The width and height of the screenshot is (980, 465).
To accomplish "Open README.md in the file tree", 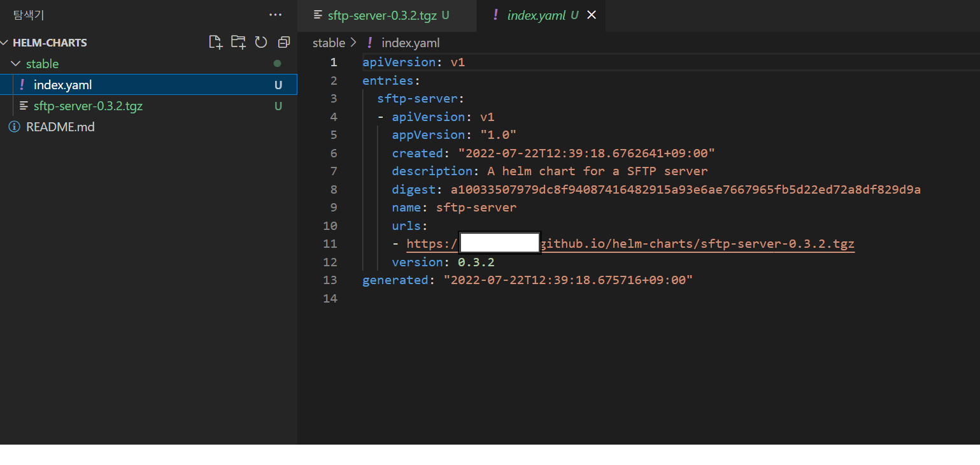I will click(148, 127).
